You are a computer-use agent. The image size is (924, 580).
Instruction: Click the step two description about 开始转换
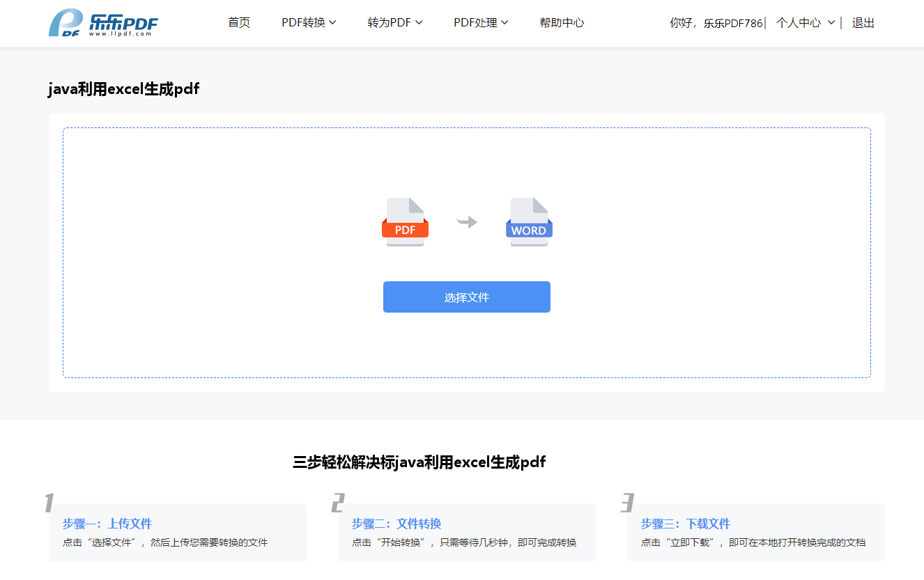[x=464, y=542]
